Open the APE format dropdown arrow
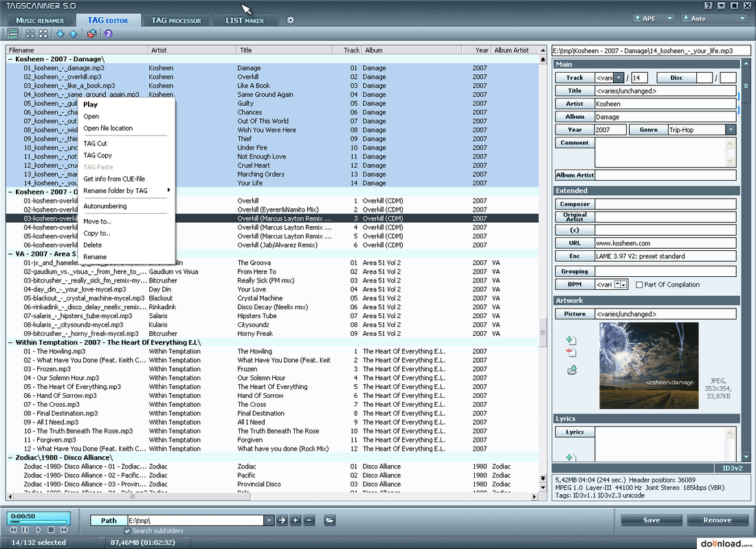Screen dimensions: 756x549 [x=669, y=19]
